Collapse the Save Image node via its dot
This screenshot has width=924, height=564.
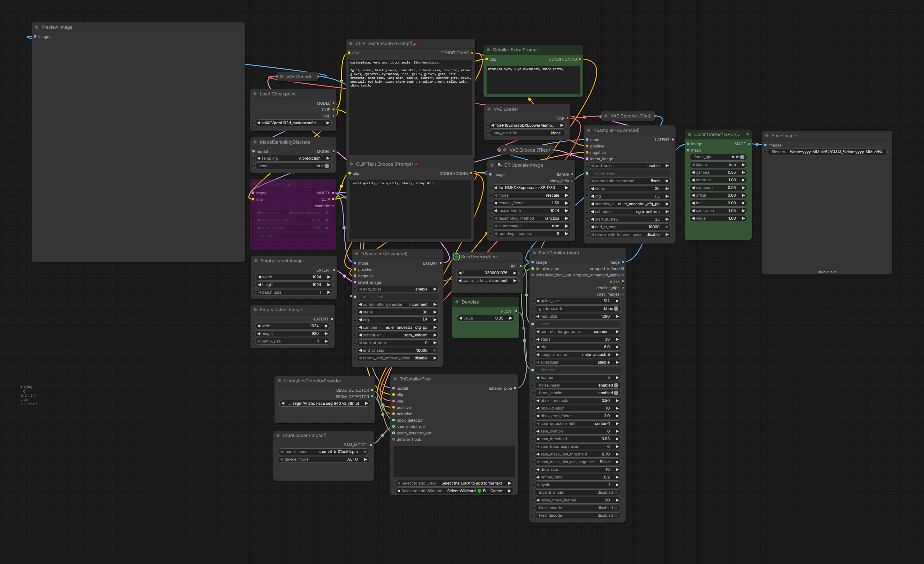[x=767, y=136]
